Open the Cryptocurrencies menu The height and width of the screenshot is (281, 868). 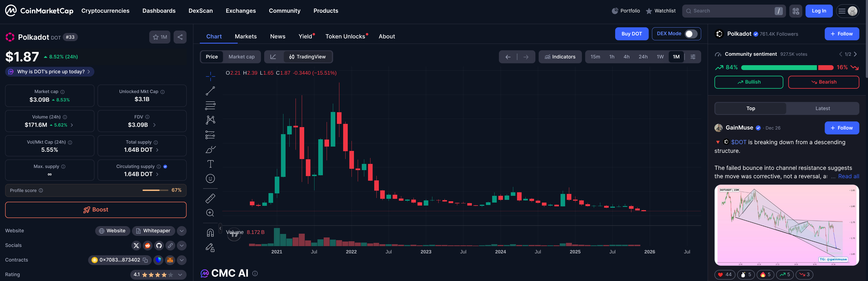pyautogui.click(x=105, y=11)
